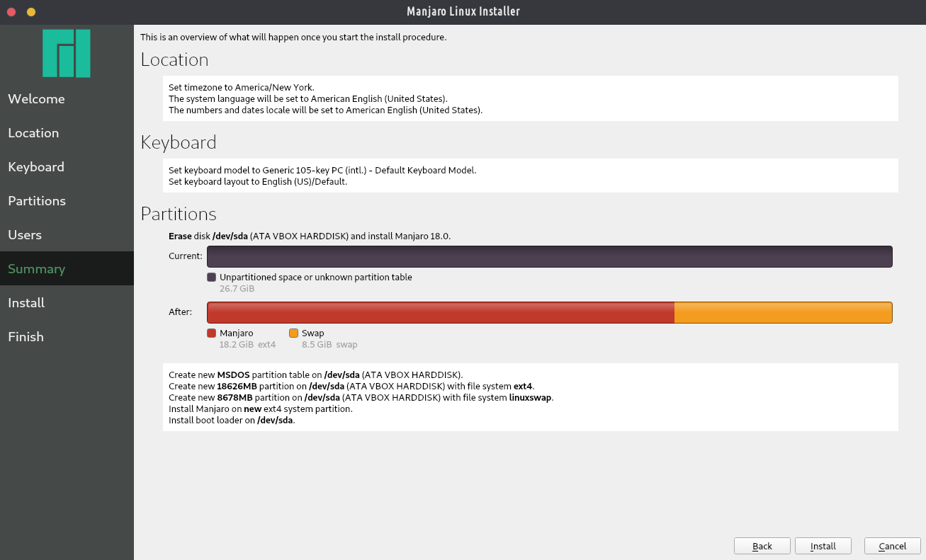The height and width of the screenshot is (560, 926).
Task: Click the orange Swap legend swatch
Action: pyautogui.click(x=293, y=333)
